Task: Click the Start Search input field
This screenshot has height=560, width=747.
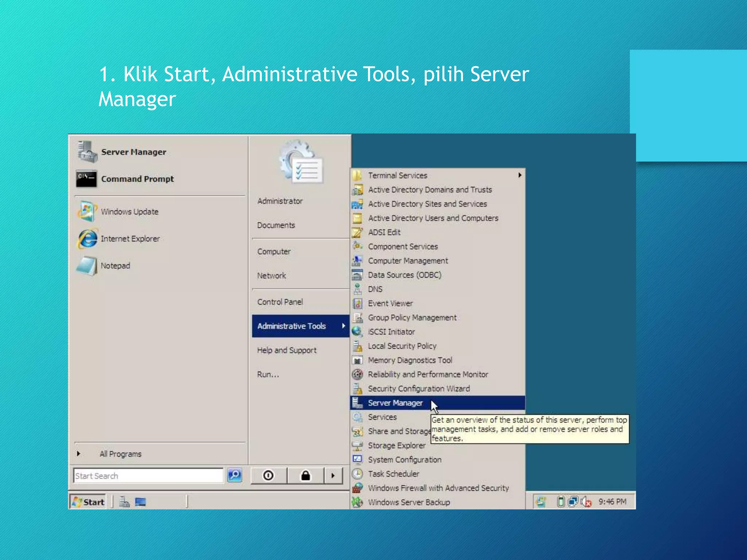Action: click(x=148, y=476)
